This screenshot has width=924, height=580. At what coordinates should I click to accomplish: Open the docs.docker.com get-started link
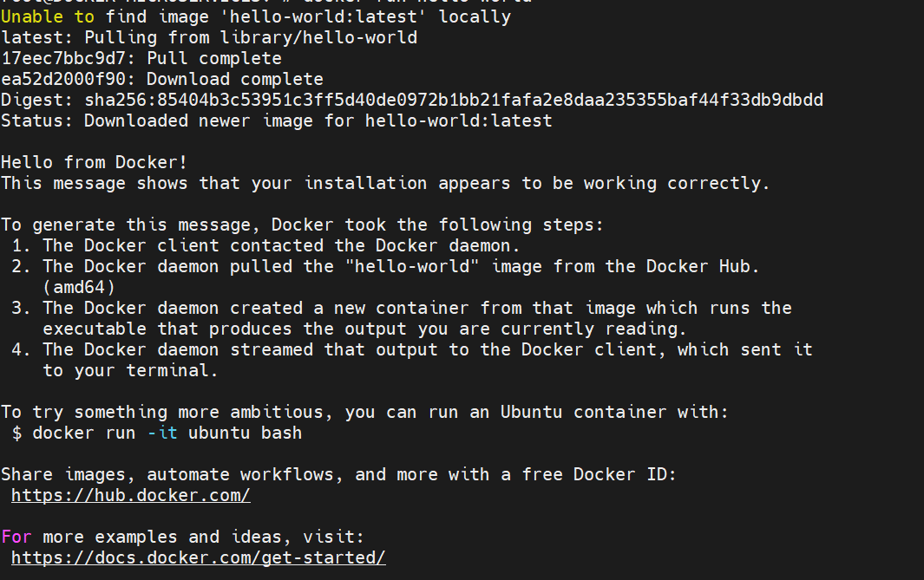[198, 558]
